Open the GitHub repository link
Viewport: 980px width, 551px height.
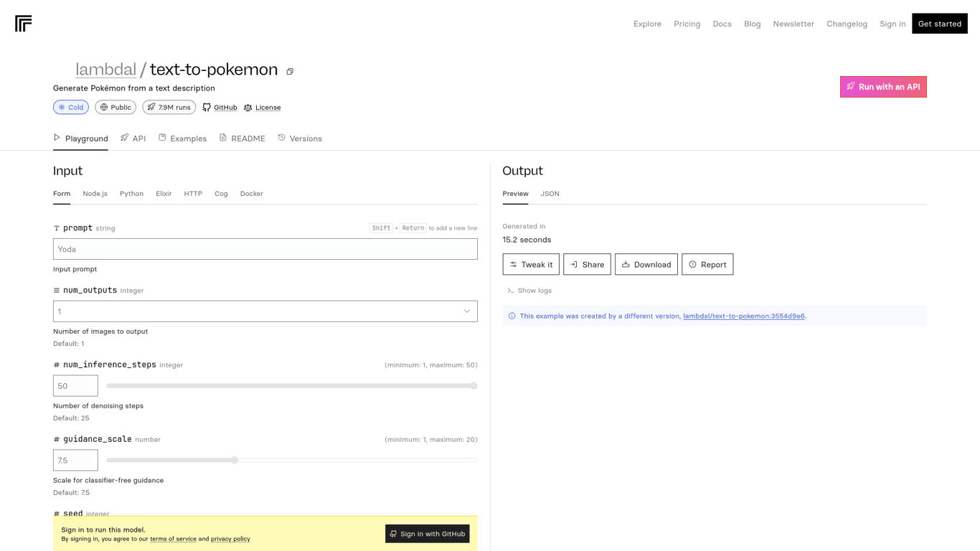coord(220,108)
